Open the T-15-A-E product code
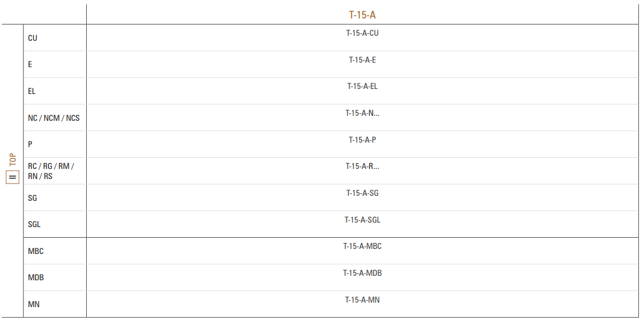Image resolution: width=644 pixels, height=325 pixels. (362, 60)
